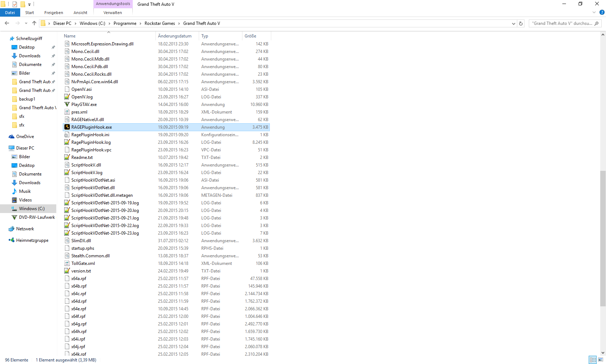Click the pres.xml document icon

click(67, 112)
